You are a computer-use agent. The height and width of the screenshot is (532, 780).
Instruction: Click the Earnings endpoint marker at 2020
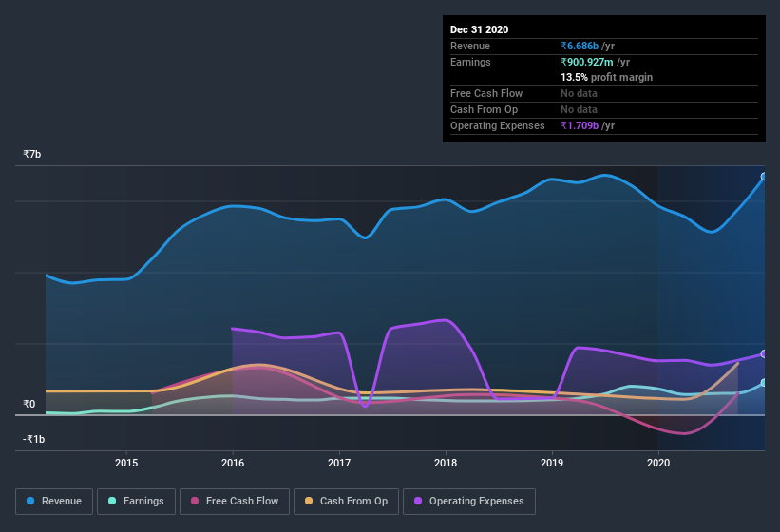pyautogui.click(x=764, y=383)
